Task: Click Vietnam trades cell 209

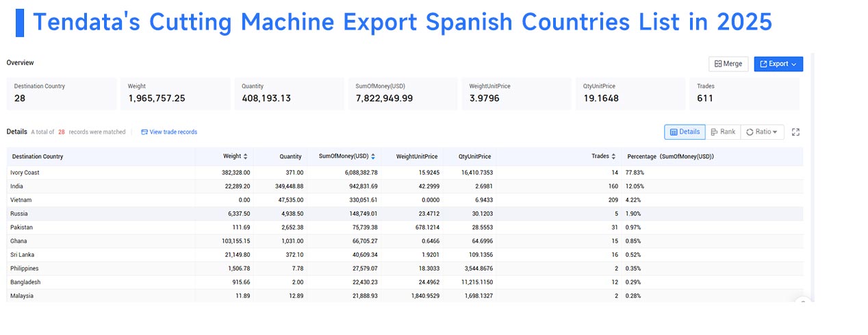Action: [x=613, y=200]
